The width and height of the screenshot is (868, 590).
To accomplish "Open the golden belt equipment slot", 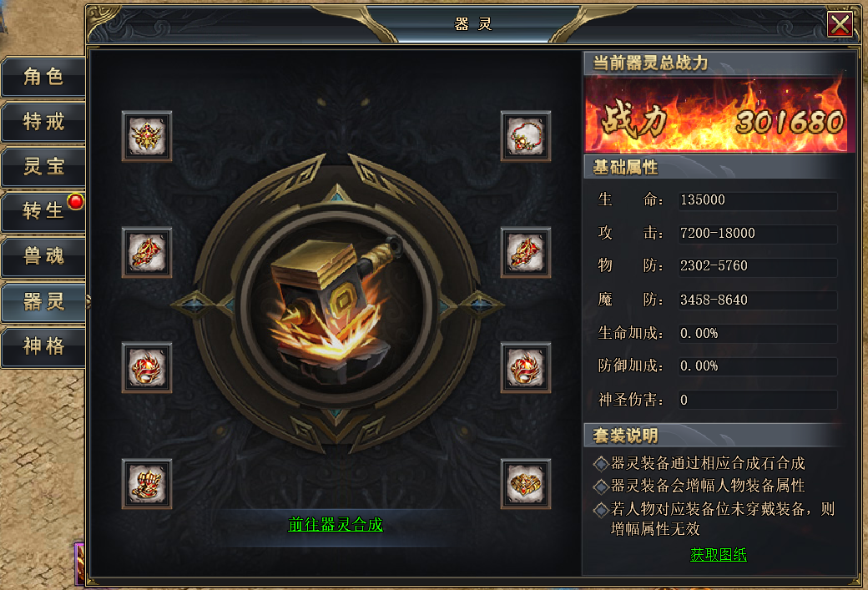I will [x=525, y=484].
